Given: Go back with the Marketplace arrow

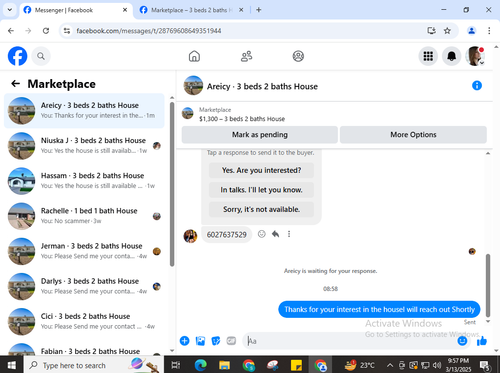Looking at the screenshot, I should click(16, 83).
